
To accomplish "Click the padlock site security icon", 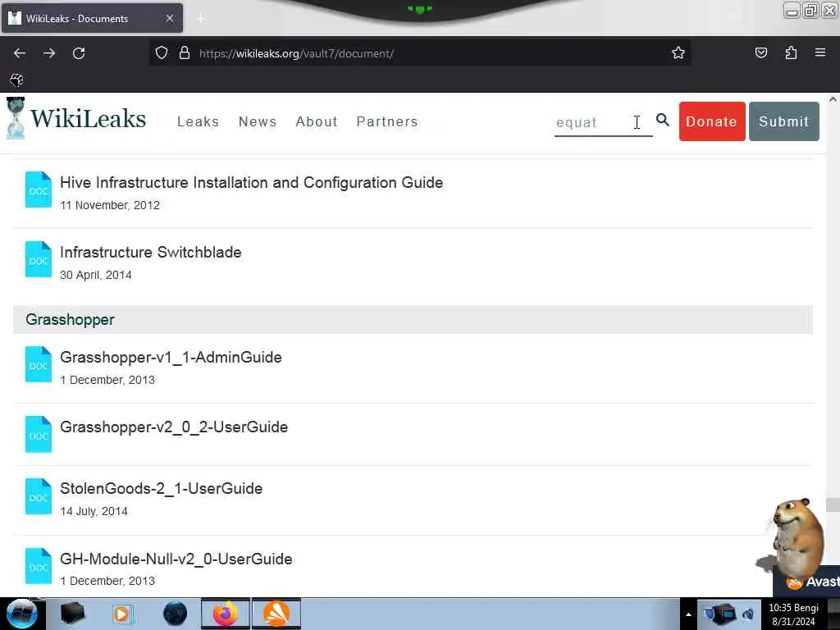I will (185, 53).
